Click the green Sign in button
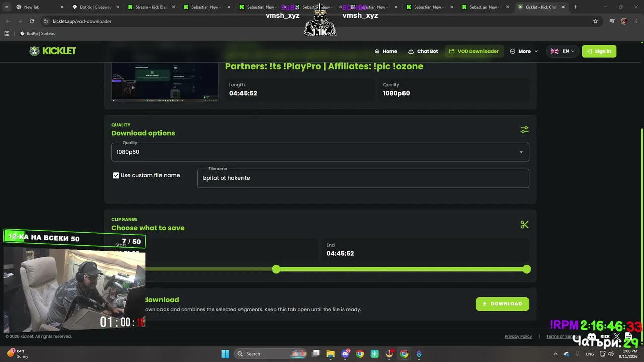 pos(599,51)
